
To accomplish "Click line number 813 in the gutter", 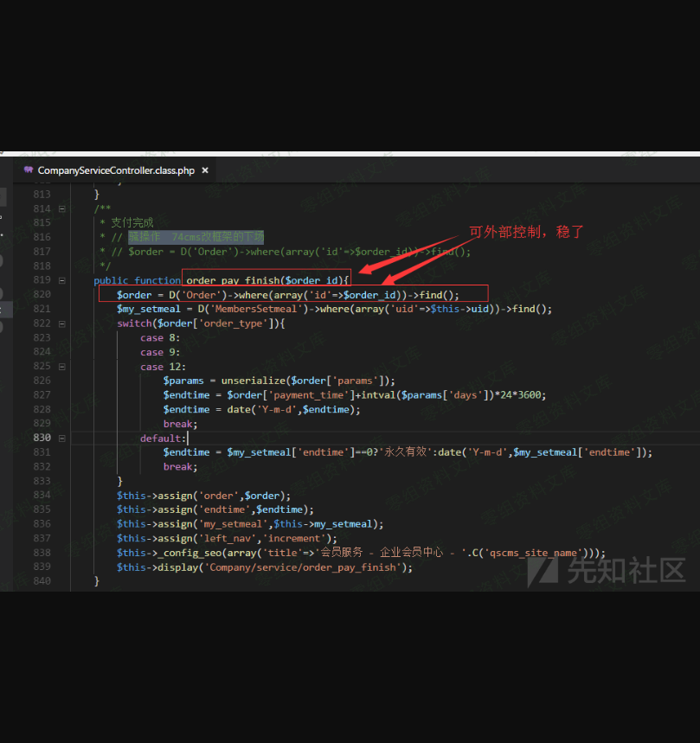I will click(42, 195).
